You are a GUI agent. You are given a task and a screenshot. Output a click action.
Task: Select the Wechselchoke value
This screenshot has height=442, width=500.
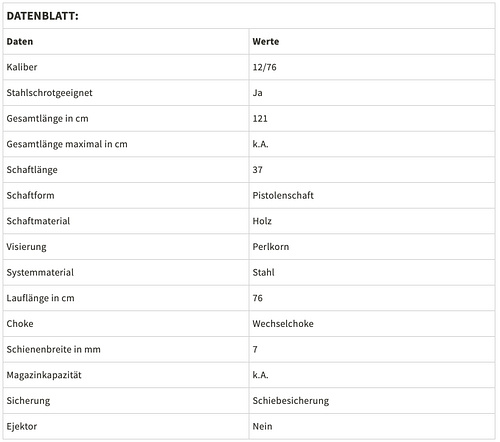(283, 324)
